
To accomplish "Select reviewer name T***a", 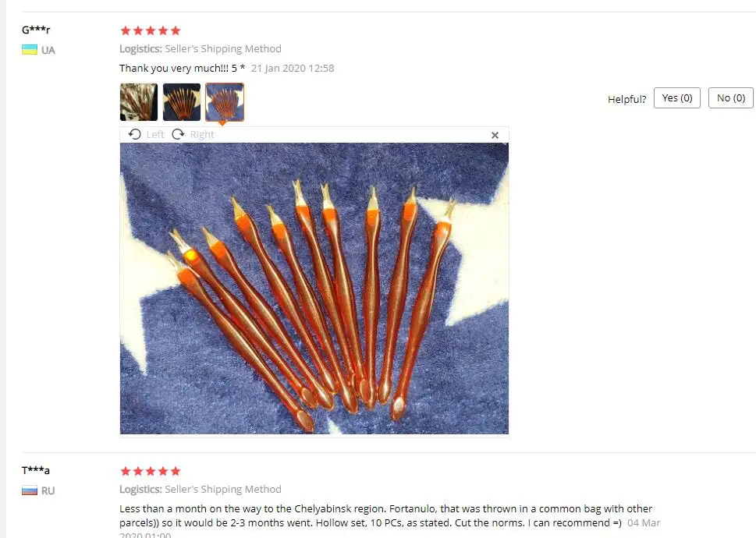I will point(36,470).
